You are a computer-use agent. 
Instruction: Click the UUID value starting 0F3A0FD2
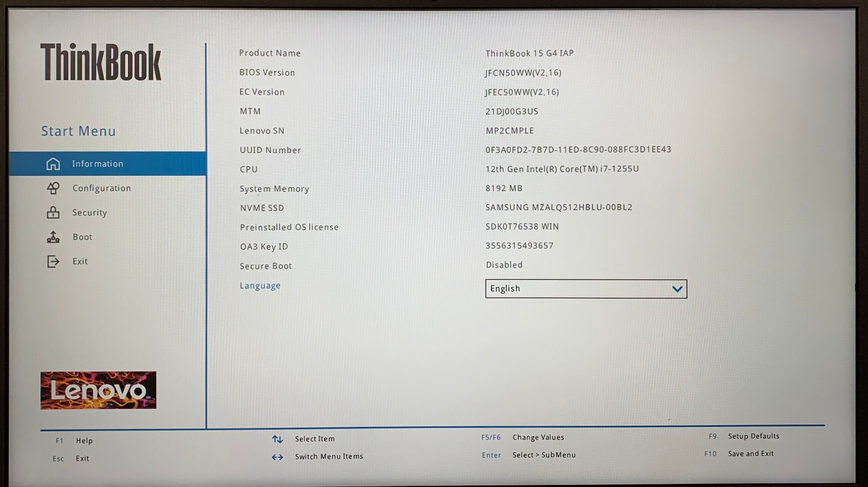pyautogui.click(x=578, y=149)
